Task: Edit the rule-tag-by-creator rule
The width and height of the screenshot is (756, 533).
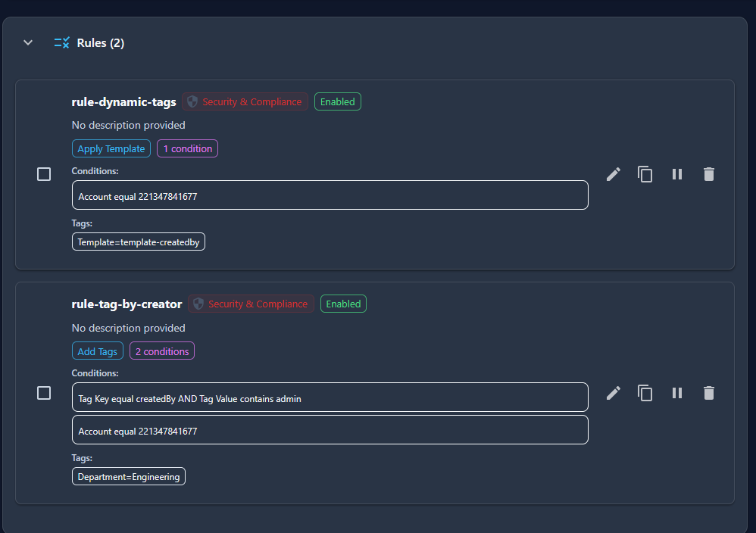Action: pyautogui.click(x=614, y=393)
